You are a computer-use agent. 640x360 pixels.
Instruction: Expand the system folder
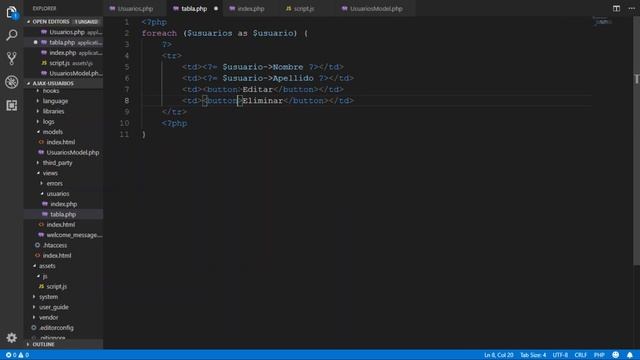click(63, 297)
